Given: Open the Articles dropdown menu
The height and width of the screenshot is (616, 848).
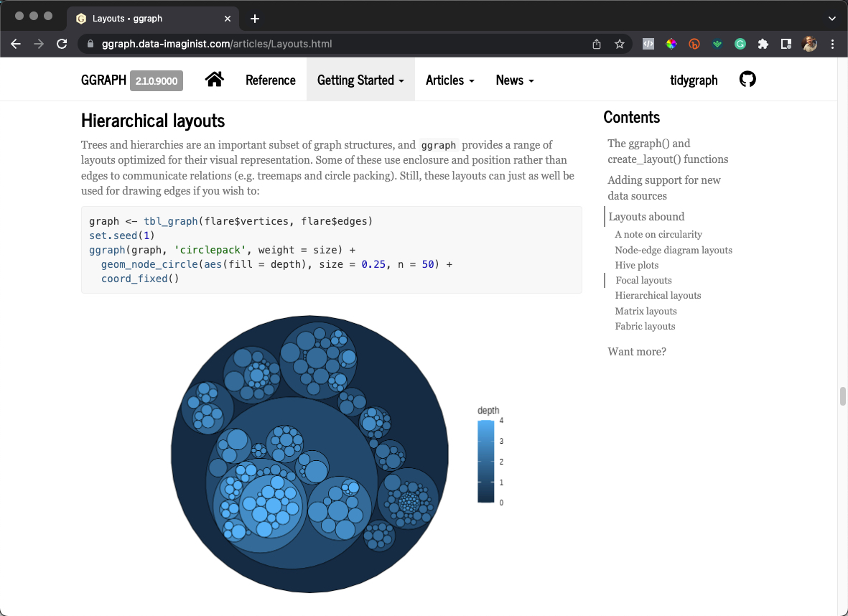Looking at the screenshot, I should point(450,80).
